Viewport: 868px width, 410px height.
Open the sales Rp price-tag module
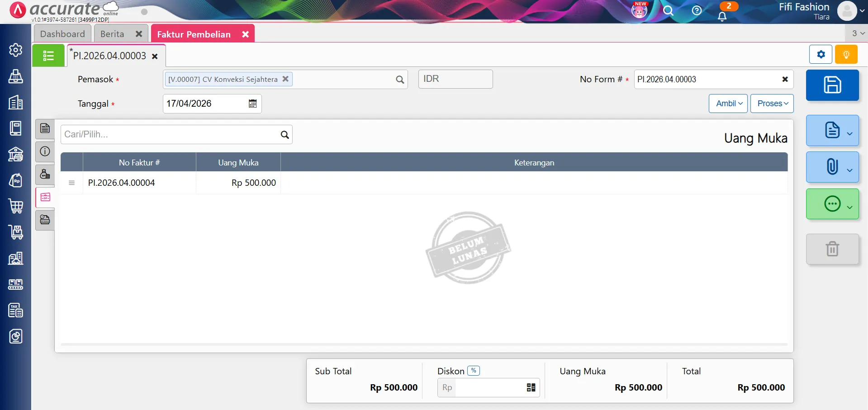(x=16, y=180)
